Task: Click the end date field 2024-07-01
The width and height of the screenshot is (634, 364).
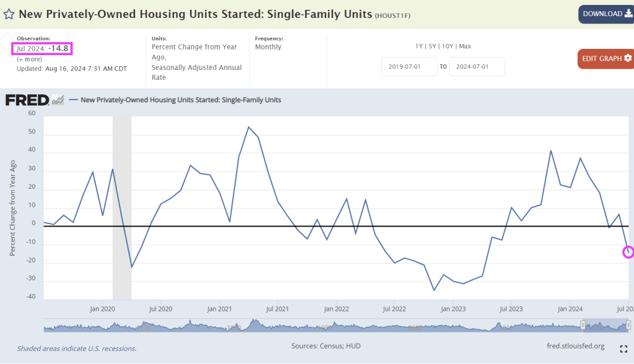Action: coord(477,66)
